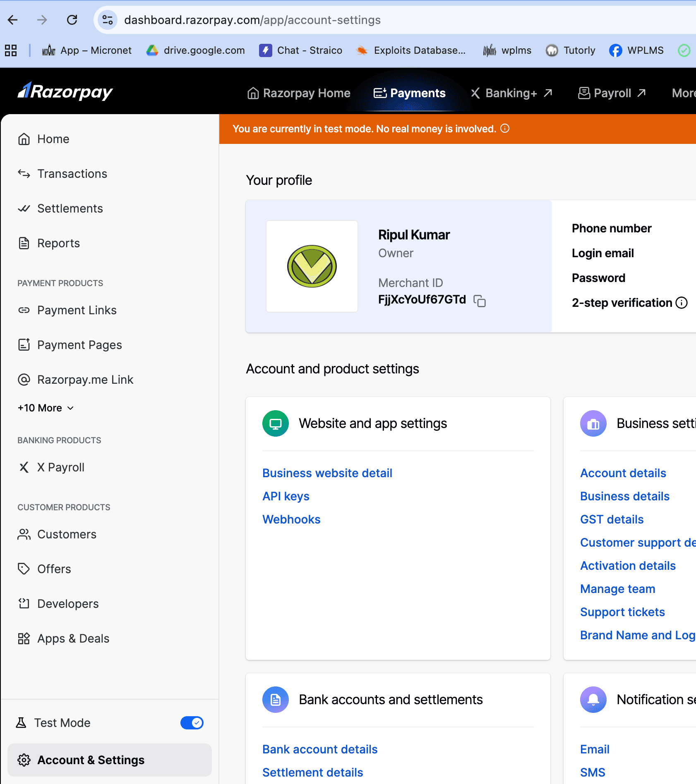The height and width of the screenshot is (784, 696).
Task: Open Transactions in the sidebar
Action: 110,174
